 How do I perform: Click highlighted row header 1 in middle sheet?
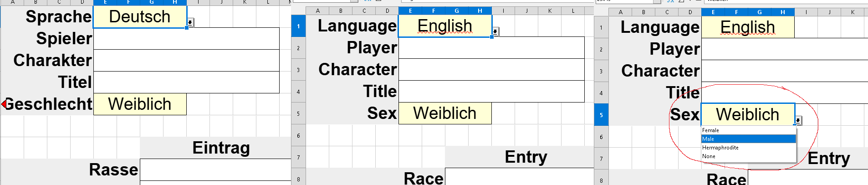click(298, 26)
